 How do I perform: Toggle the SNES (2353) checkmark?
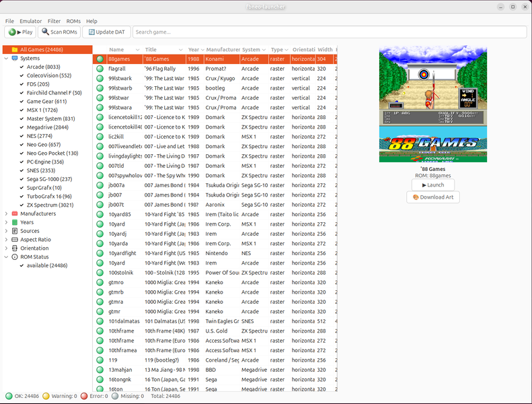22,170
